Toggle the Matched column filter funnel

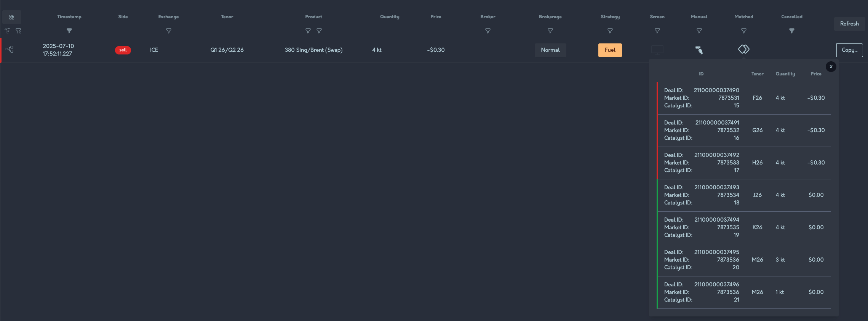pyautogui.click(x=743, y=31)
